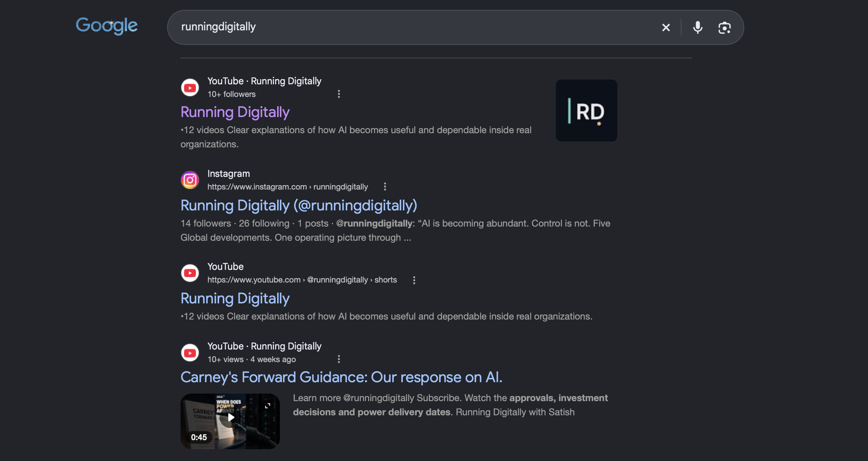The image size is (868, 461).
Task: Open more options for the 10+ followers result
Action: click(339, 94)
